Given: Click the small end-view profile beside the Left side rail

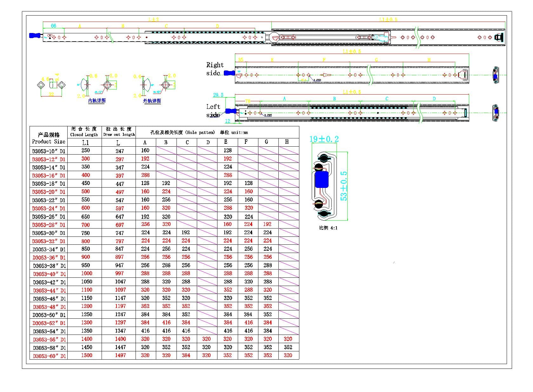Looking at the screenshot, I should [x=496, y=113].
